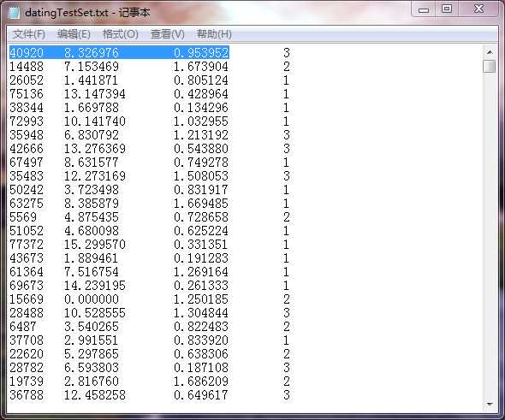
Task: Click the value 7.153469
Action: click(x=92, y=67)
